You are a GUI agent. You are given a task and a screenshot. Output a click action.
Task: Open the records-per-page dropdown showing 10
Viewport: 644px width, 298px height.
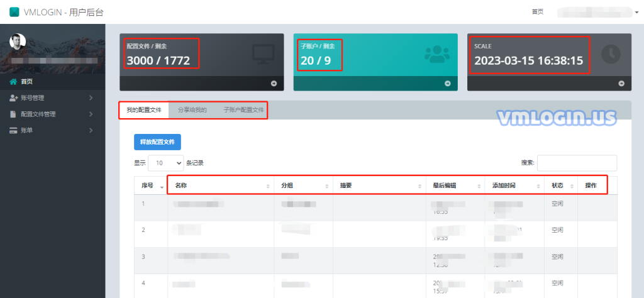165,163
